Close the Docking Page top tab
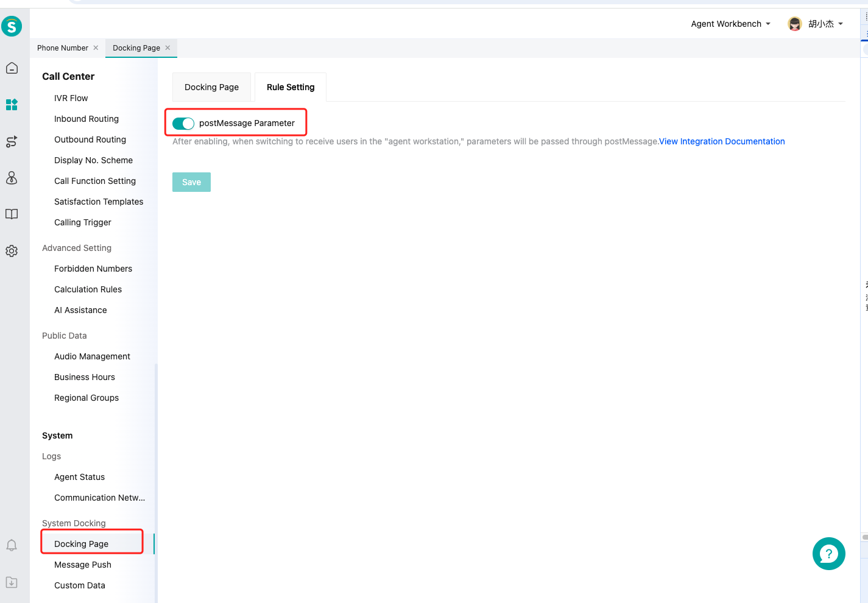The width and height of the screenshot is (868, 603). point(168,48)
